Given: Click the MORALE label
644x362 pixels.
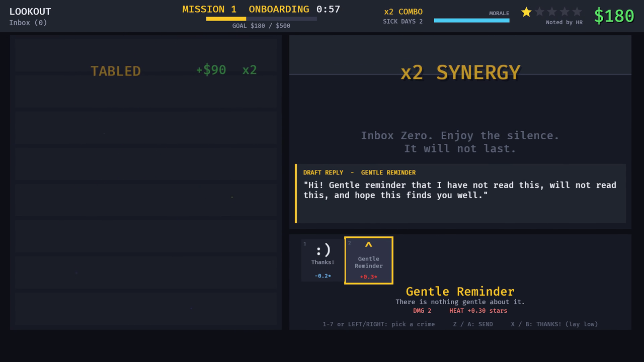Looking at the screenshot, I should point(499,14).
